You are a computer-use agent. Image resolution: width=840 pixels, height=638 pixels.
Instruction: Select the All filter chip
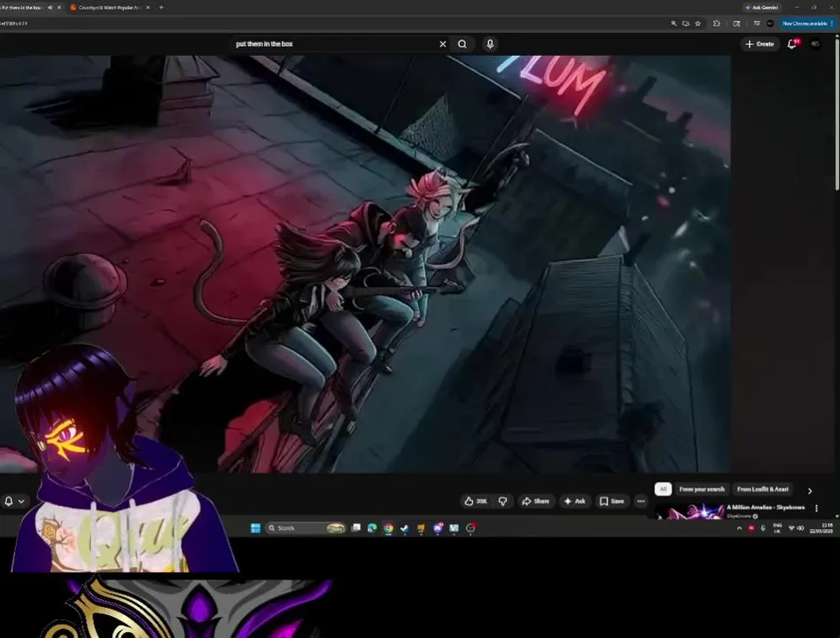pos(663,489)
